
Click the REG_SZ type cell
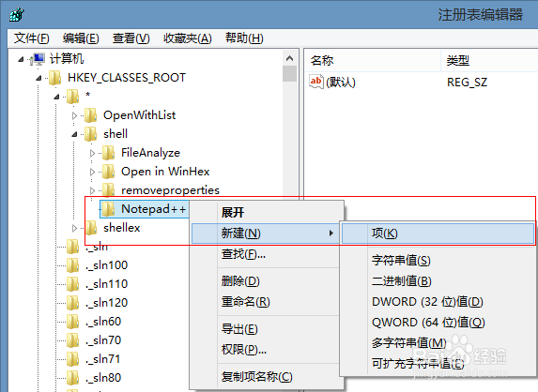click(x=467, y=83)
